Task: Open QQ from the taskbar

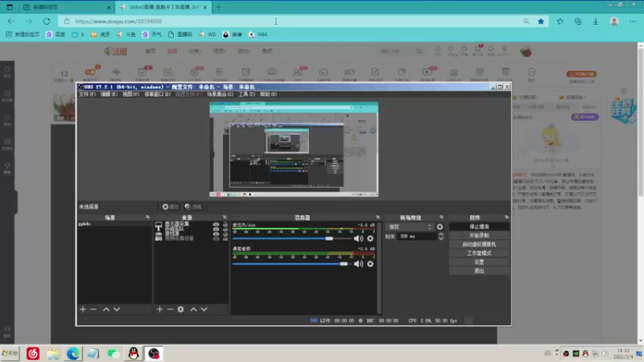Action: [134, 353]
